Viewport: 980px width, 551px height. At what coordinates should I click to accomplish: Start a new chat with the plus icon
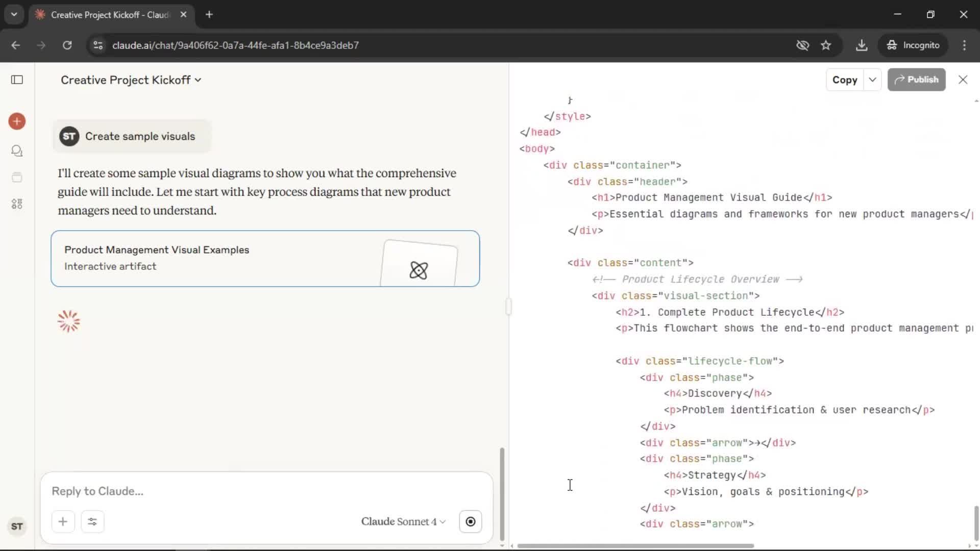(x=17, y=121)
